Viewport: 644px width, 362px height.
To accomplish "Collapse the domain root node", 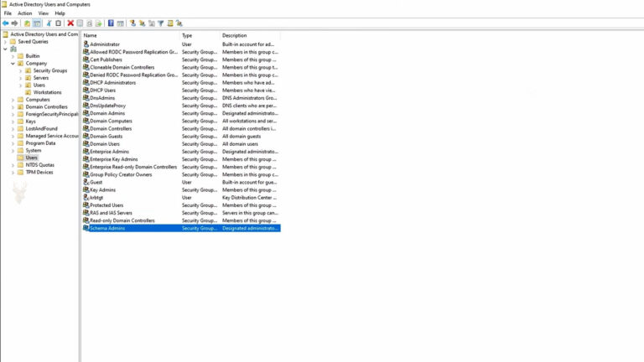I will point(5,49).
